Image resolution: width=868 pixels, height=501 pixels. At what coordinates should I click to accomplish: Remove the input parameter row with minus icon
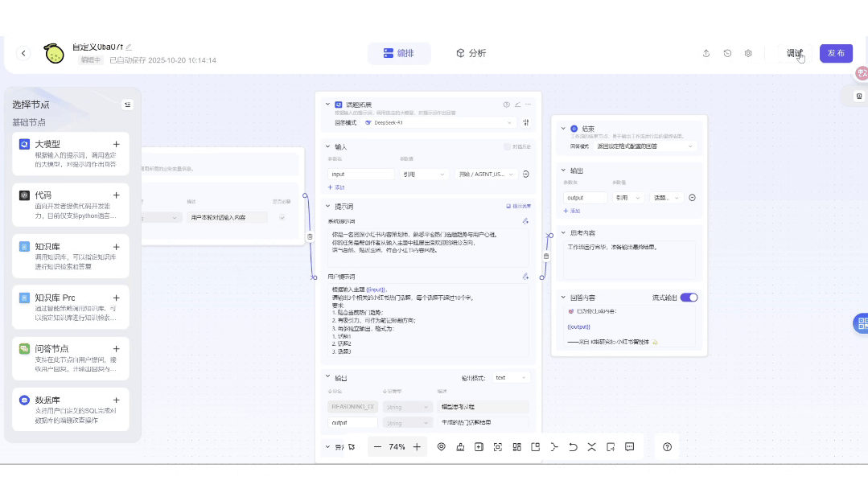click(526, 175)
